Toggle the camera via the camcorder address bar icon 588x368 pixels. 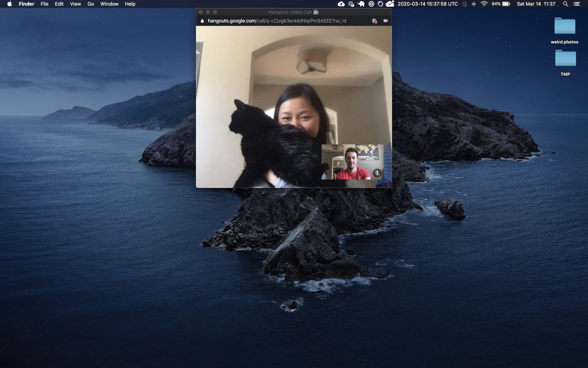(x=385, y=21)
